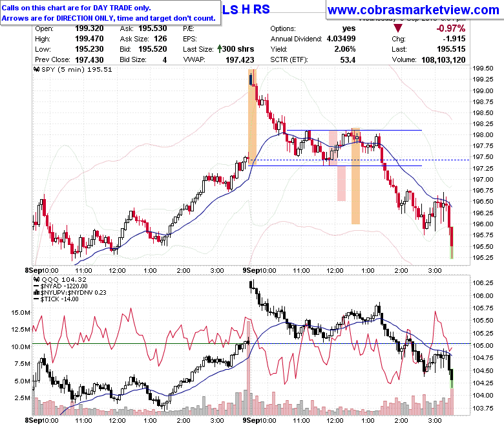Open the www.cobrasmarketview.com link
Image resolution: width=504 pixels, height=426 pixels.
(414, 10)
